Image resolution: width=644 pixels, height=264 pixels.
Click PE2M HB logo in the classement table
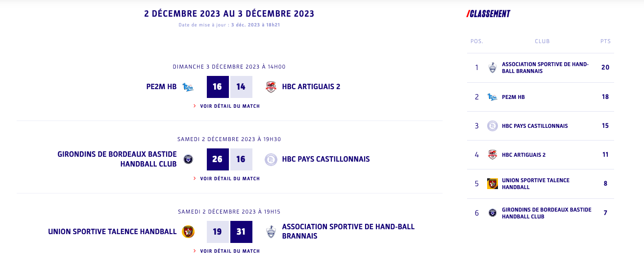493,97
